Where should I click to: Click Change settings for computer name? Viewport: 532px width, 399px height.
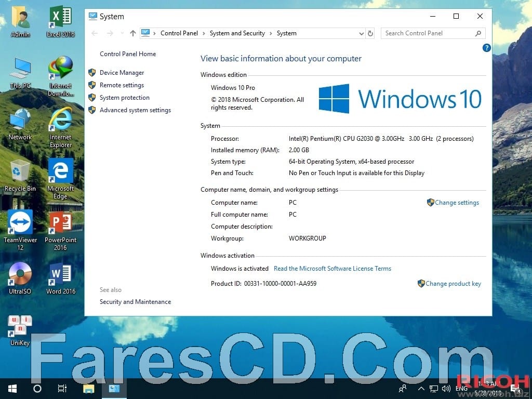(x=457, y=203)
